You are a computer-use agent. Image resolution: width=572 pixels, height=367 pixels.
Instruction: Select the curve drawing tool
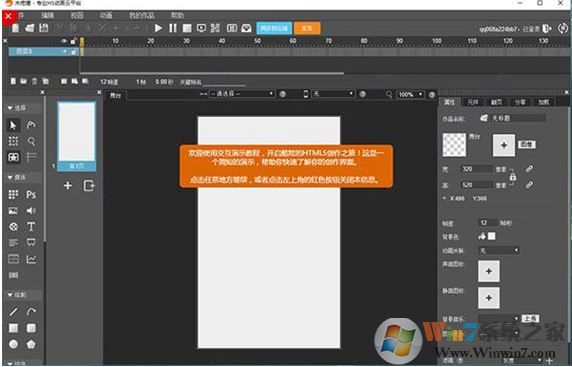[x=31, y=312]
